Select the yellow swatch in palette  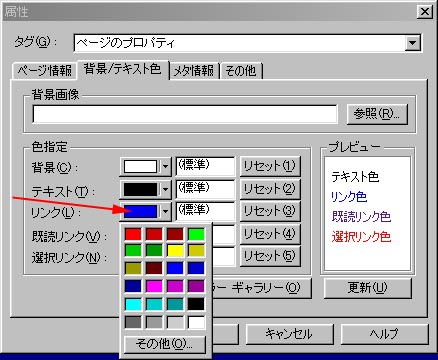pos(175,250)
